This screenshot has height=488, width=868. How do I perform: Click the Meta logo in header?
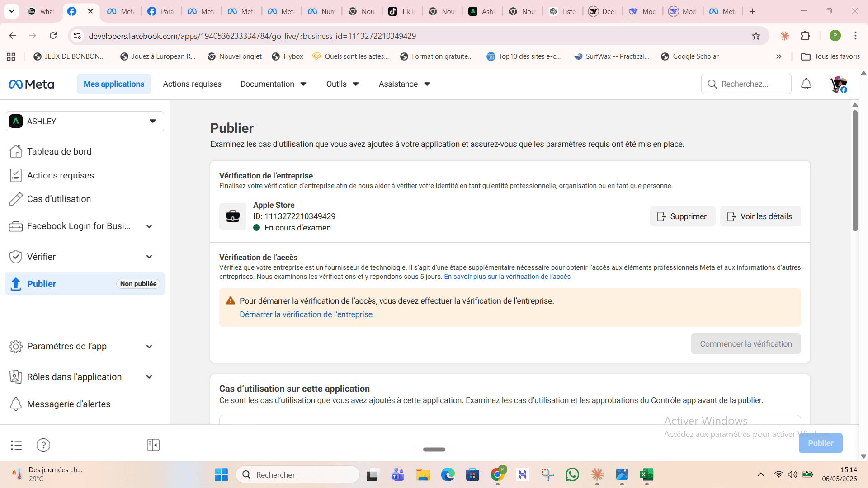click(32, 84)
